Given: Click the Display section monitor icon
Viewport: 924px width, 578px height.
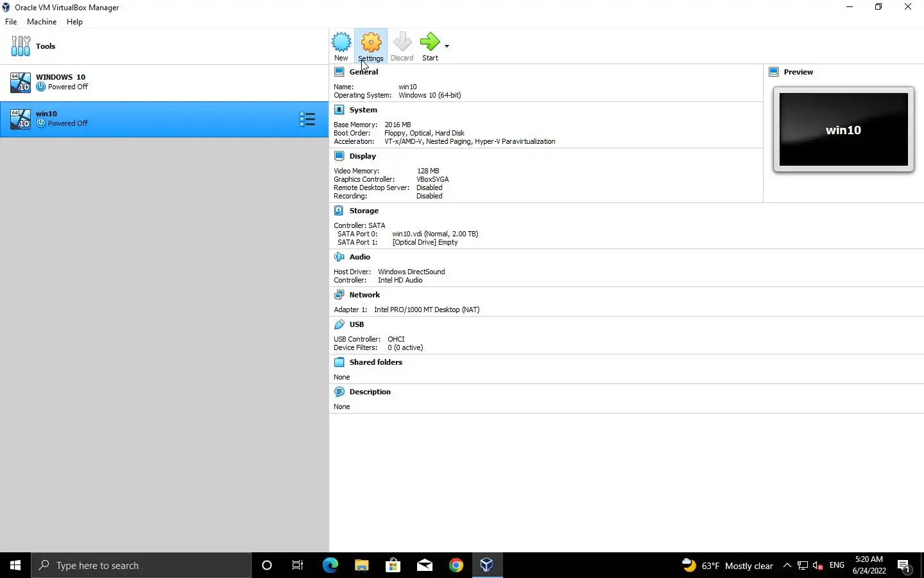Looking at the screenshot, I should [x=339, y=156].
